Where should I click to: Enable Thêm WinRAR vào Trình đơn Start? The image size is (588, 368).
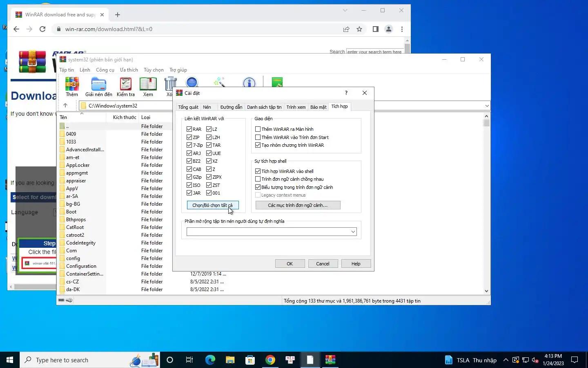tap(258, 137)
